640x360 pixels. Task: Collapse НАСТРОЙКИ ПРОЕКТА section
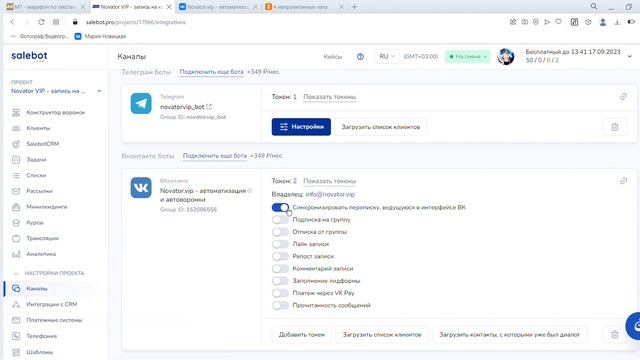point(49,273)
